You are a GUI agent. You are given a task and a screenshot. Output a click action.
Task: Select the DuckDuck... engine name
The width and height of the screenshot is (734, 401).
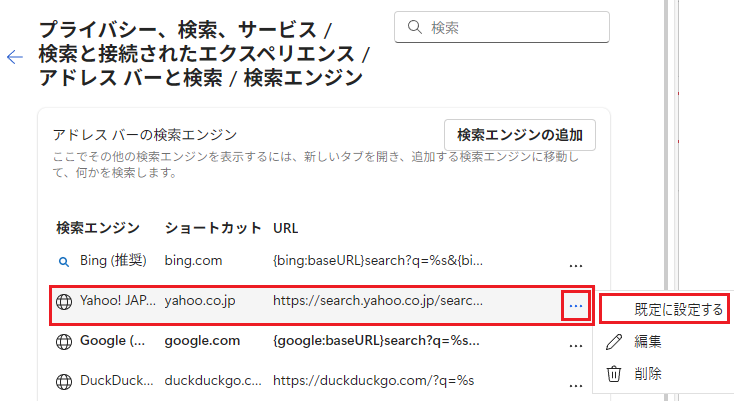[x=117, y=380]
